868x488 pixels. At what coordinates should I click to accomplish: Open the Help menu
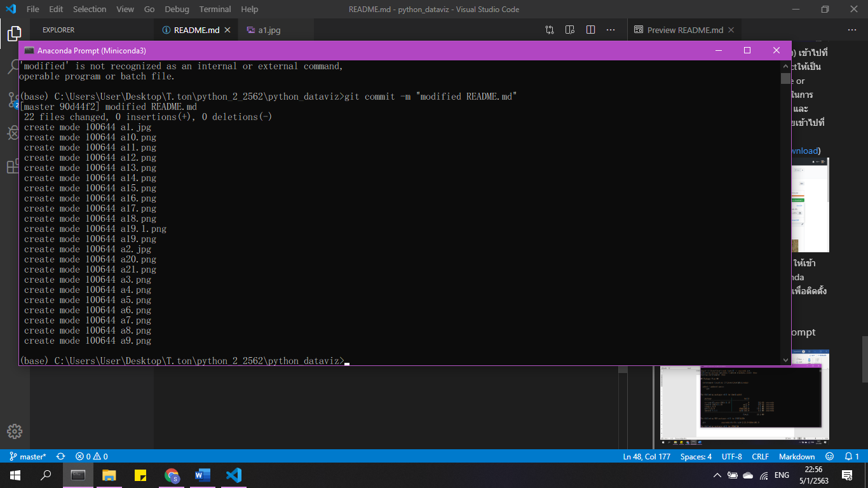click(x=250, y=9)
